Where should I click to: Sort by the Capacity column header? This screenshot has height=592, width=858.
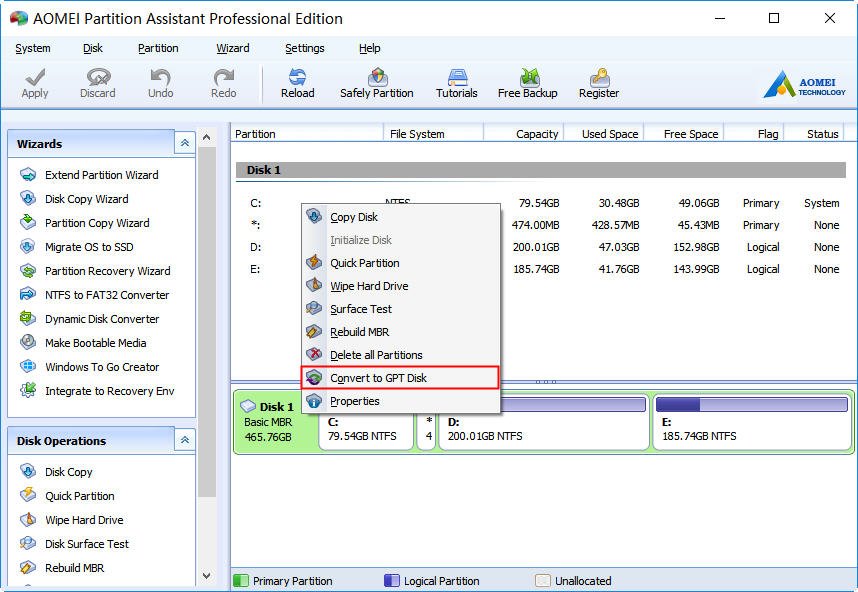coord(524,134)
